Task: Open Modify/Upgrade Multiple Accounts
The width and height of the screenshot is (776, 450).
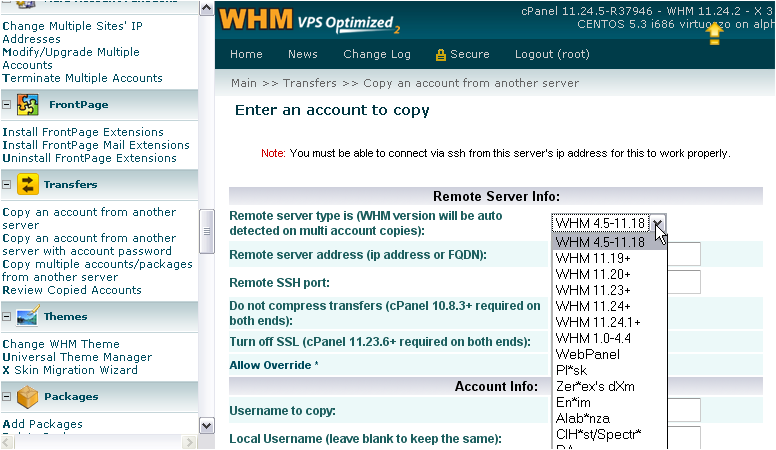Action: click(x=71, y=58)
